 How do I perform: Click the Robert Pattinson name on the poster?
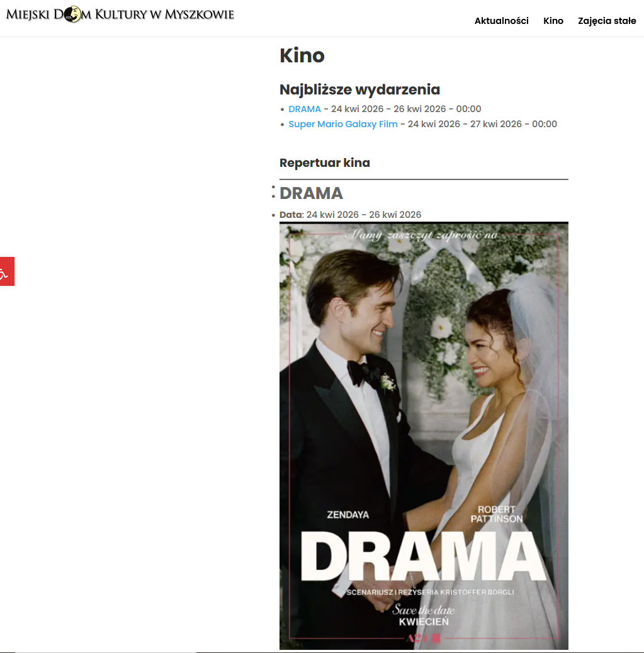496,514
